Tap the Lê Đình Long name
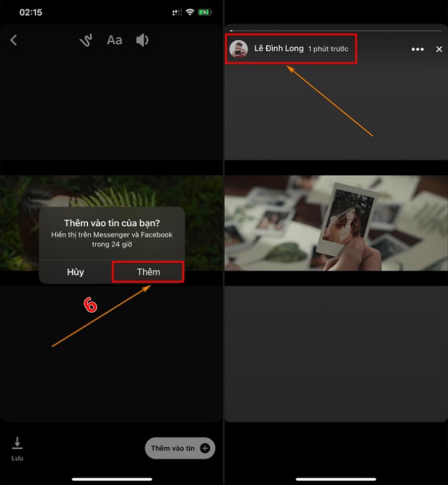The width and height of the screenshot is (448, 485). tap(278, 48)
